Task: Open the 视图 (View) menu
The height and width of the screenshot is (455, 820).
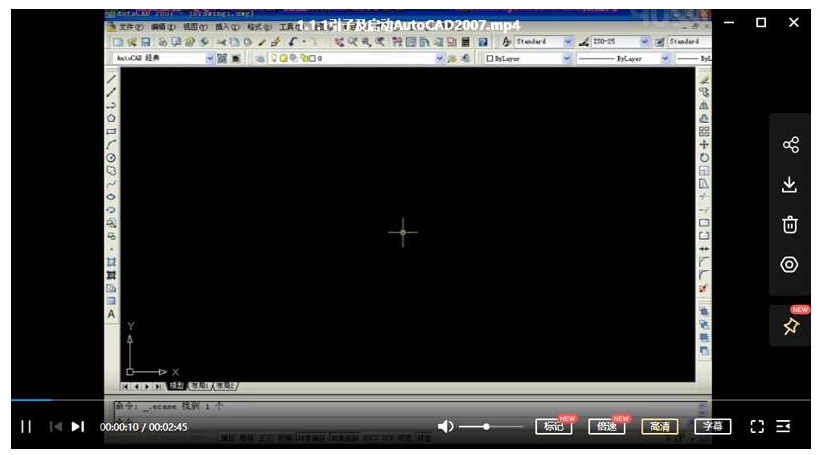Action: [x=195, y=27]
